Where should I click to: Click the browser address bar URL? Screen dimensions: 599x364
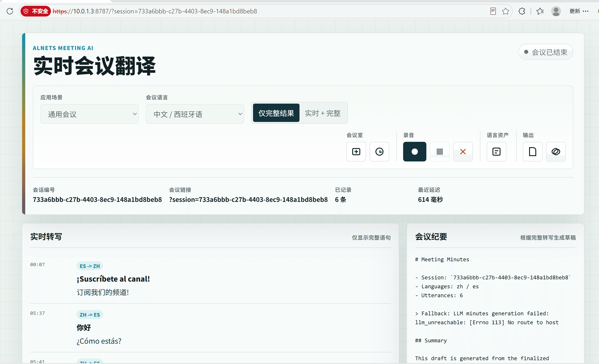coord(155,11)
